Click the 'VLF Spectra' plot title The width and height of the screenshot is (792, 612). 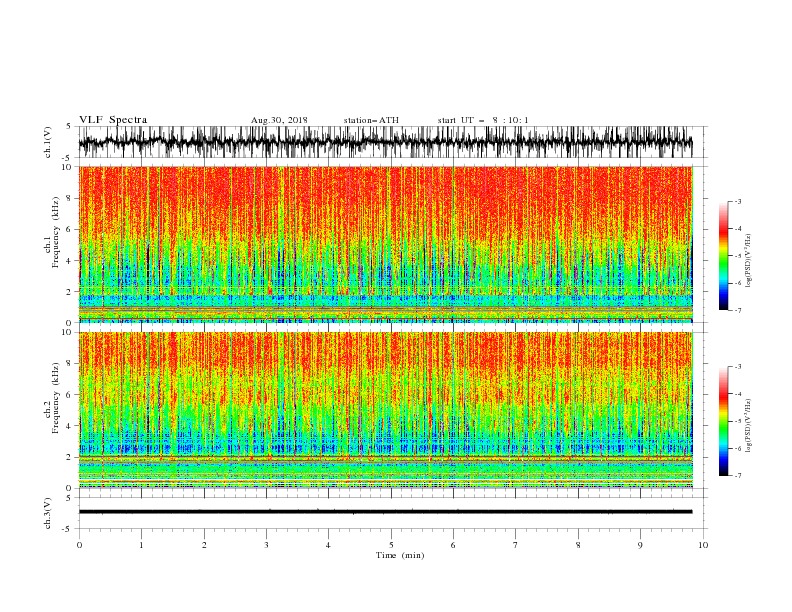113,120
